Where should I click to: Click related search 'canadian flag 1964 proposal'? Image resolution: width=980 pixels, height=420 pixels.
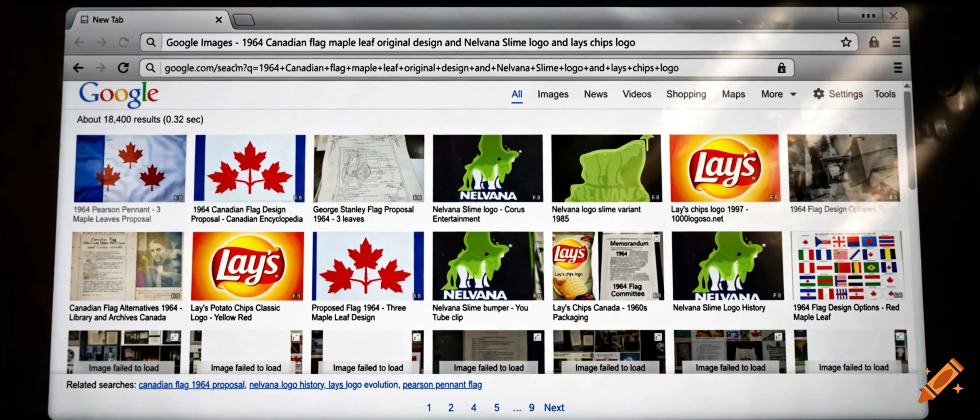click(192, 385)
